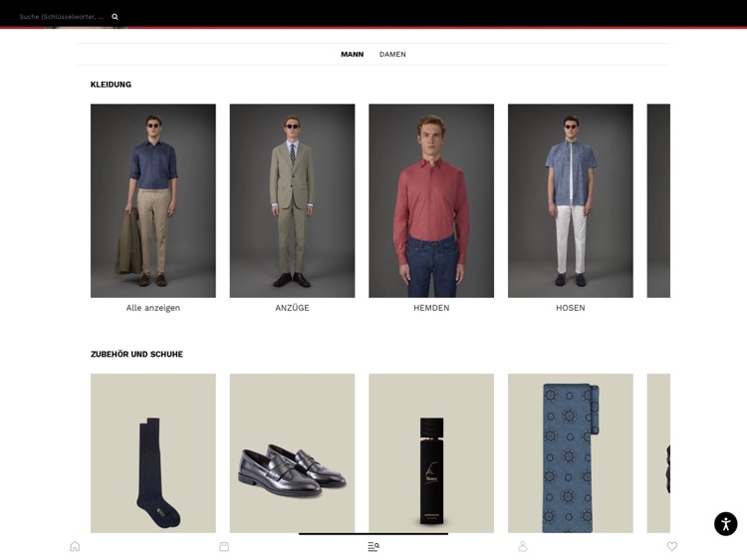Click the ANZÜGE label link
Image resolution: width=747 pixels, height=560 pixels.
pyautogui.click(x=292, y=308)
